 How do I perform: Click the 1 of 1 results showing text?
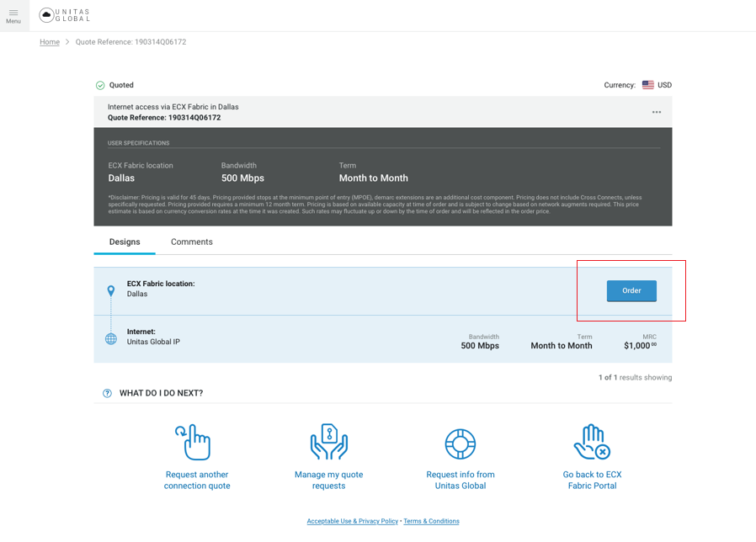coord(635,377)
